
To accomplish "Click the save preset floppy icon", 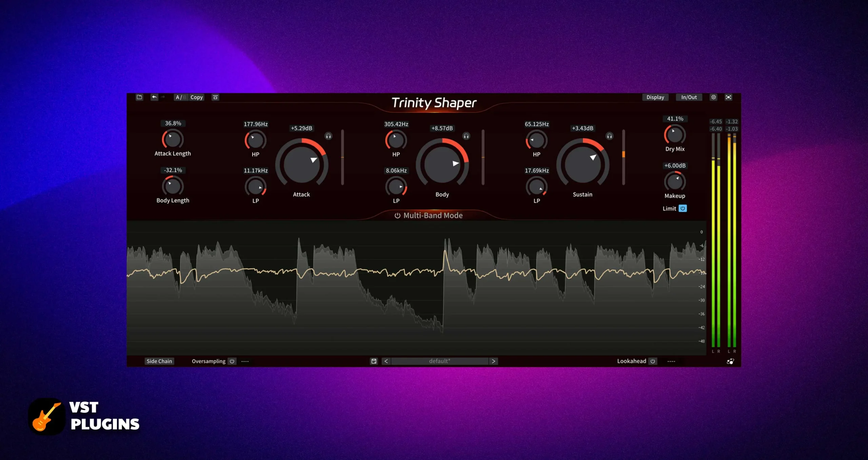I will click(x=374, y=361).
